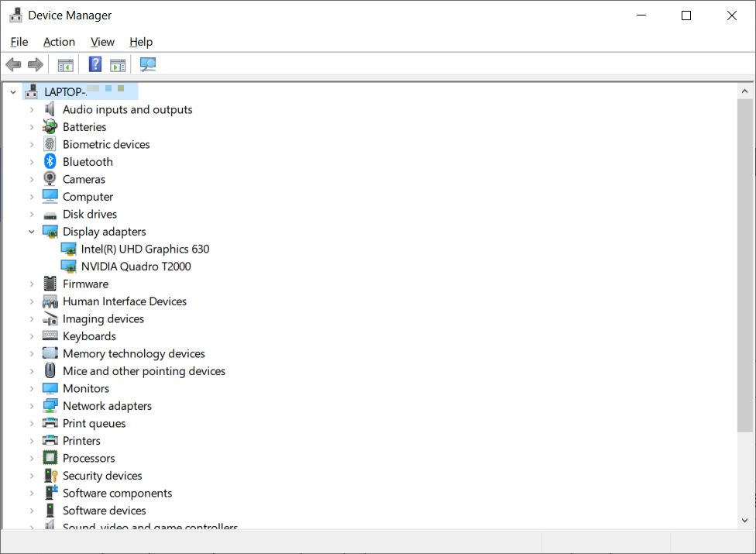Open the View menu
The height and width of the screenshot is (554, 756).
[x=101, y=42]
